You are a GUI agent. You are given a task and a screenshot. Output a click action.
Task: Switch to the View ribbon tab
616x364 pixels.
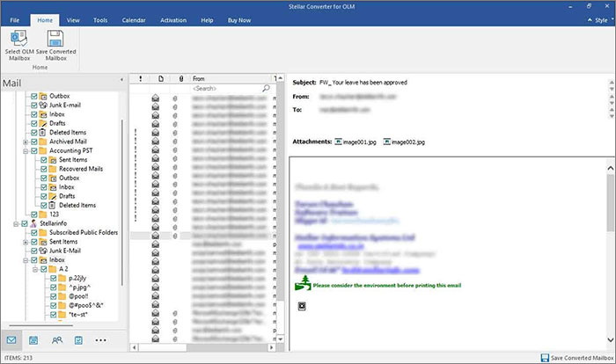tap(73, 20)
